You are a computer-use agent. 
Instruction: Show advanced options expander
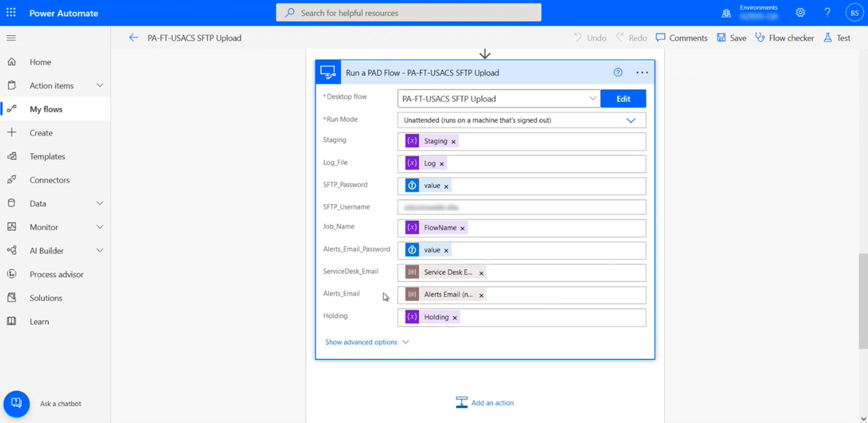(367, 342)
